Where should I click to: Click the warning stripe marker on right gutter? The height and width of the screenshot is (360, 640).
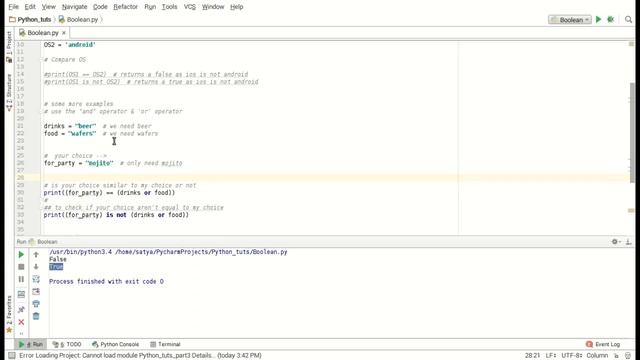(631, 211)
